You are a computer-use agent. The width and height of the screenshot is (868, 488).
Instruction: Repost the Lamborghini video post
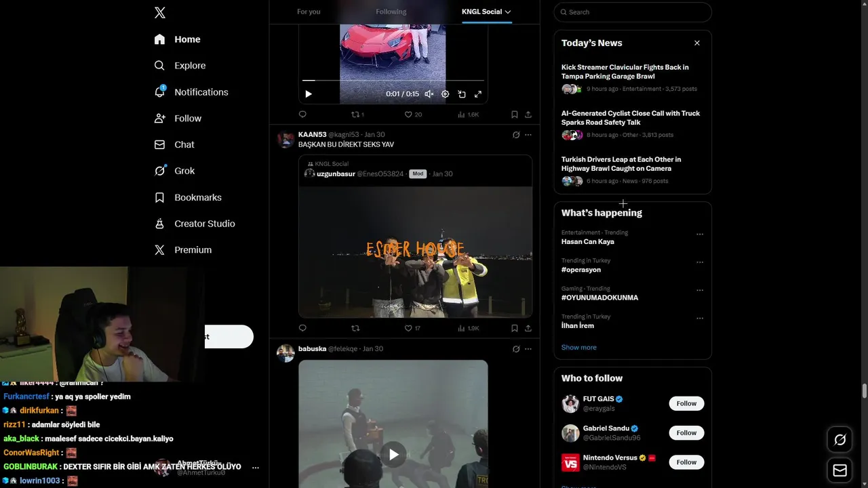(x=357, y=115)
